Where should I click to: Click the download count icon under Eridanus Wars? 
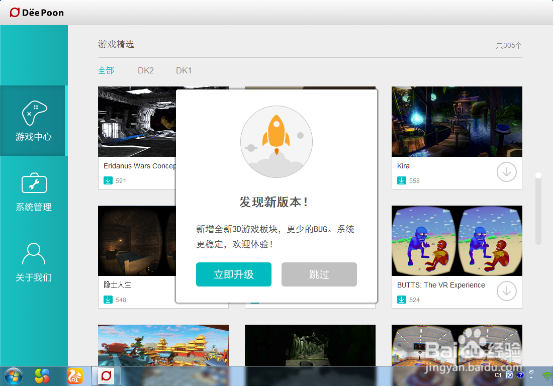tap(108, 181)
